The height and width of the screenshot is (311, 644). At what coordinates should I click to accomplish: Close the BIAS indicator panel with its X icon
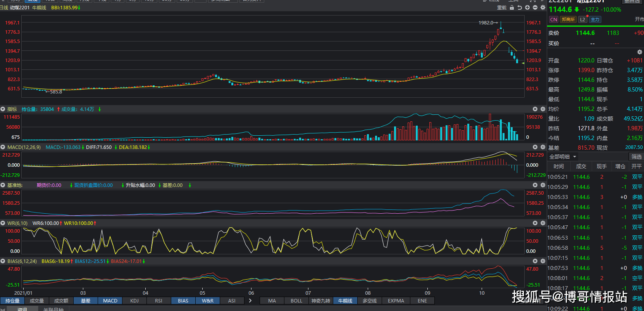[535, 261]
